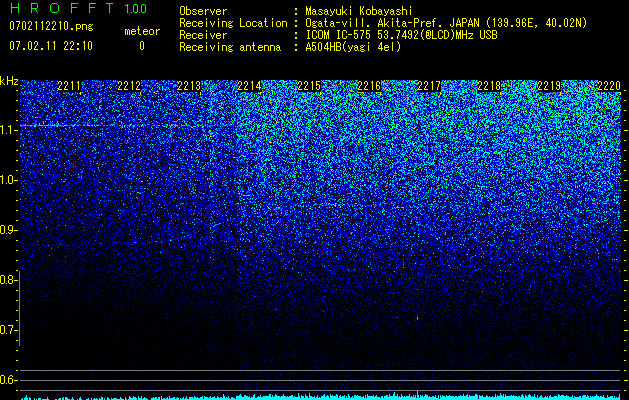Click the 0.8 frequency axis label

click(x=9, y=280)
